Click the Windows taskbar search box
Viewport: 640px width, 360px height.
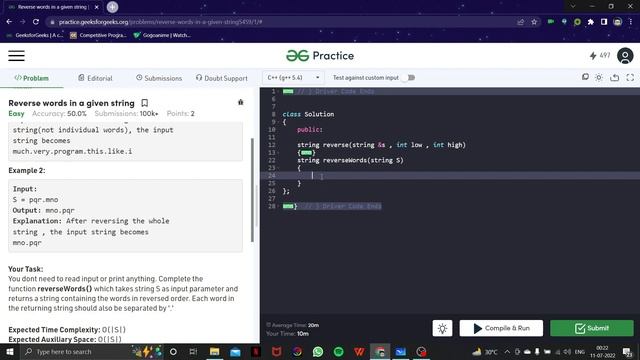pos(75,351)
